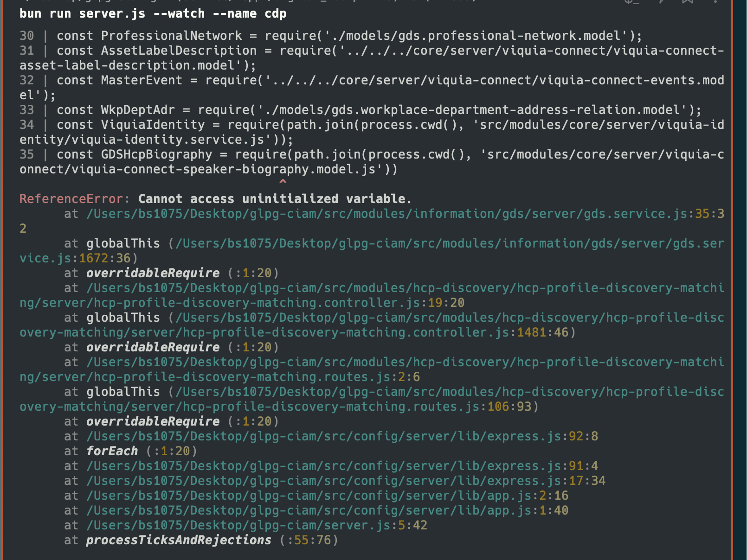Click the split/bookmark icon in the top toolbar

click(x=687, y=2)
